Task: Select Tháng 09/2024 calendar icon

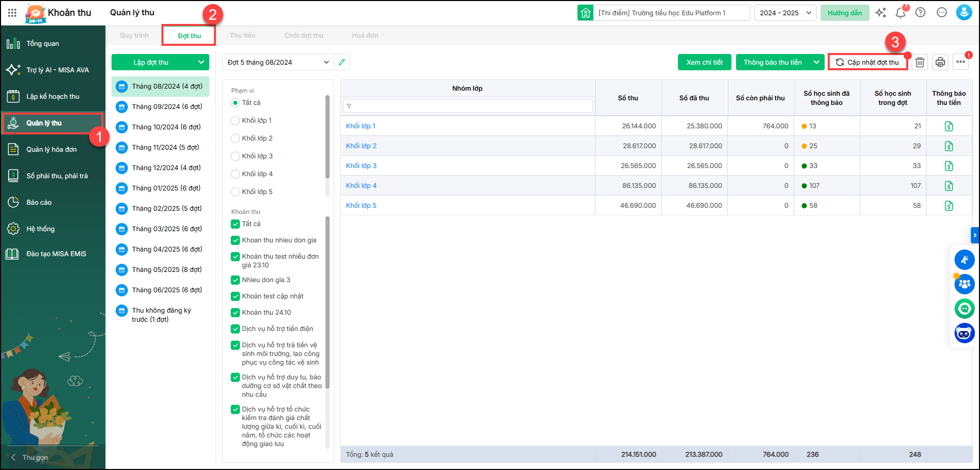Action: point(121,107)
